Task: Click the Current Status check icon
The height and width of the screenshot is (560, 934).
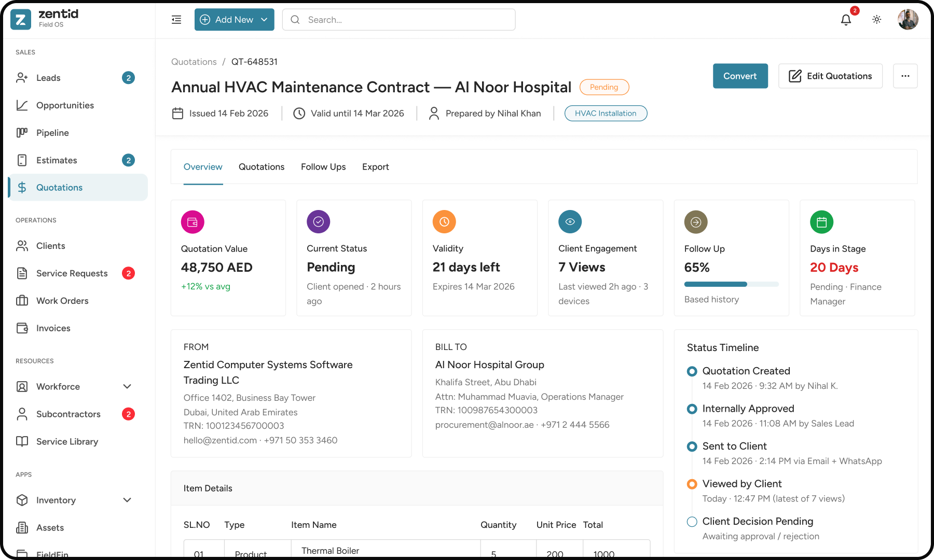Action: click(x=319, y=222)
